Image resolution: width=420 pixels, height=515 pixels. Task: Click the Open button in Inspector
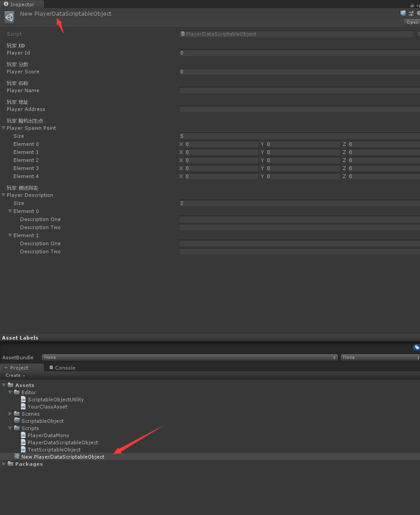pos(412,22)
